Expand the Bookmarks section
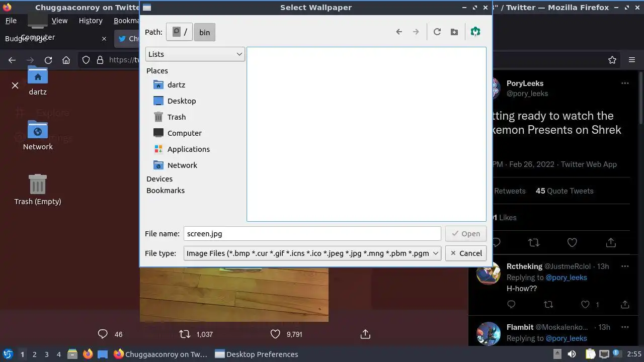Image resolution: width=644 pixels, height=362 pixels. [x=166, y=191]
